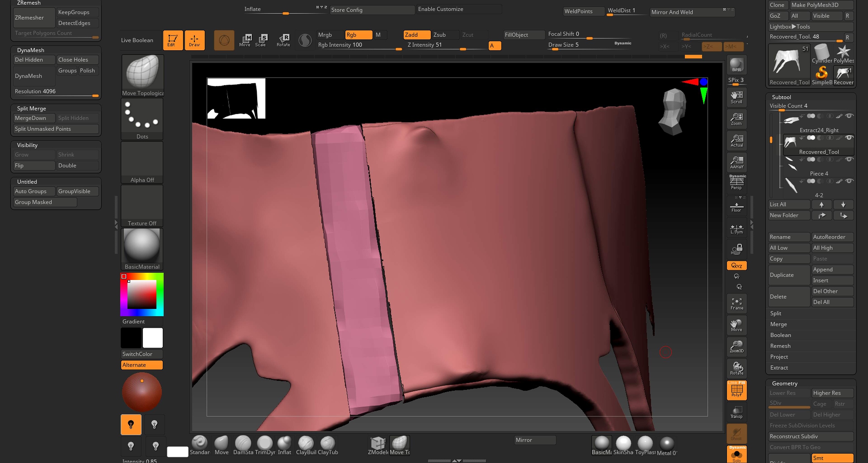
Task: Click the Frame view icon
Action: pos(736,303)
